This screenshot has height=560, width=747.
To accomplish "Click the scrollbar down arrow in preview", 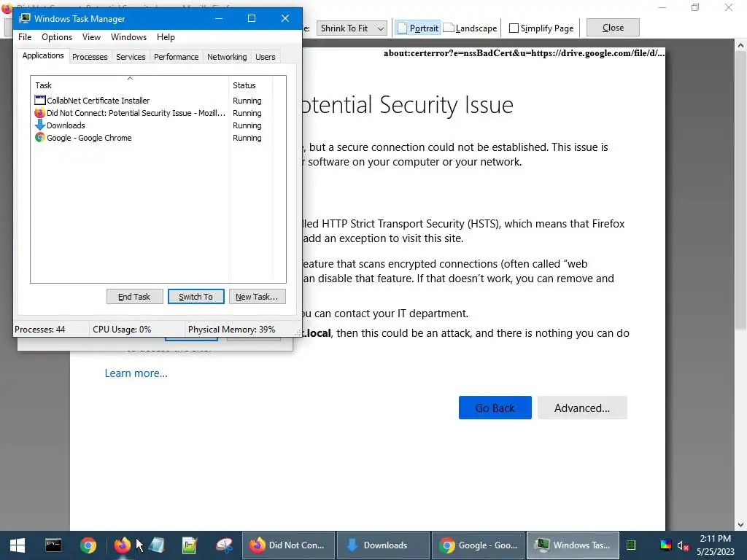I will point(740,525).
